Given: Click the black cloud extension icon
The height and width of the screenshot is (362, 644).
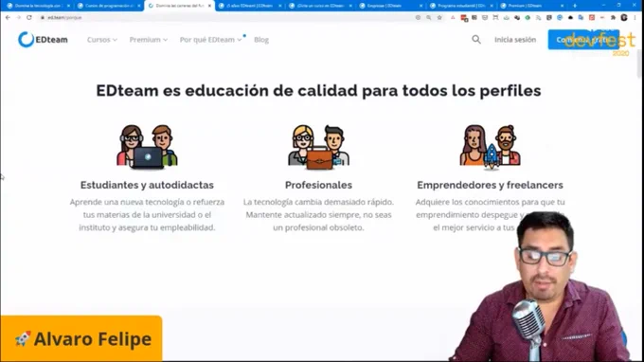Looking at the screenshot, I should click(570, 18).
